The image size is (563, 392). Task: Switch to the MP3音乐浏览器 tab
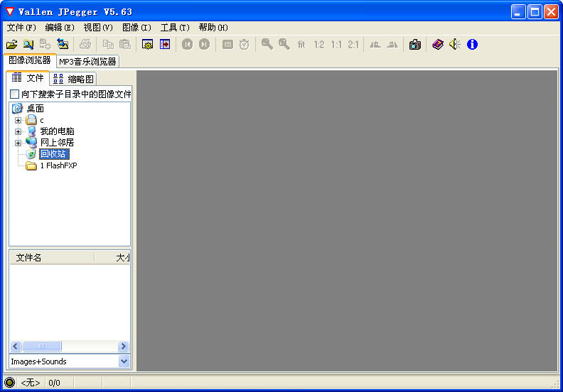coord(87,62)
